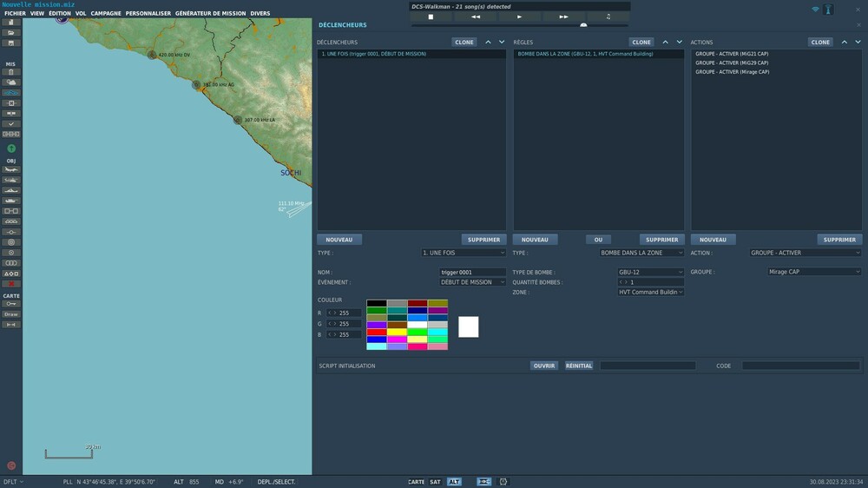Expand the TYPE DE BOMBE GBU-12 dropdown

click(650, 272)
